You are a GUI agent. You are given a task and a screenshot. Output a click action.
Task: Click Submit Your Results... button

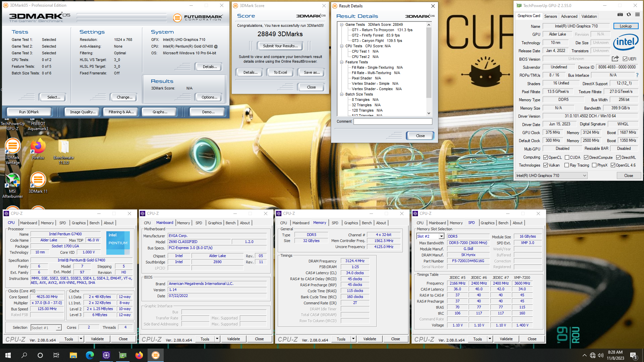[x=280, y=46]
